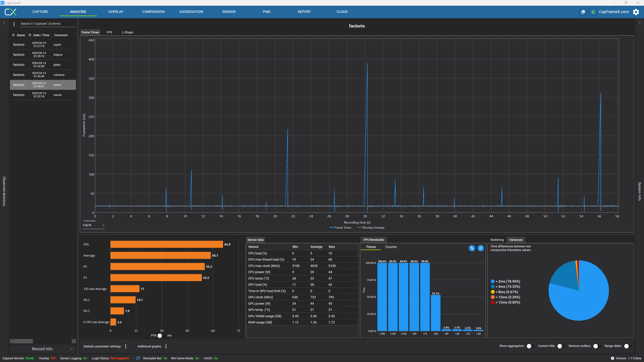Enable Remove outliers toggle
The width and height of the screenshot is (644, 362).
(x=597, y=346)
